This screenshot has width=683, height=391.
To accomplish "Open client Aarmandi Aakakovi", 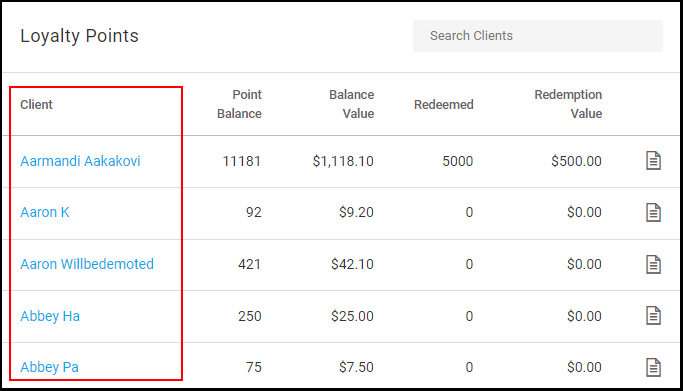I will (x=80, y=161).
